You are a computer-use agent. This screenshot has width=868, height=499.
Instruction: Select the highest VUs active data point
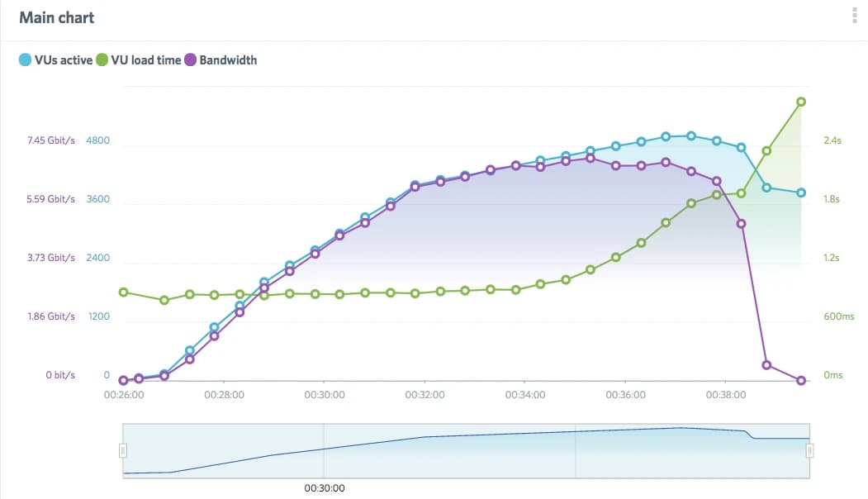click(690, 135)
